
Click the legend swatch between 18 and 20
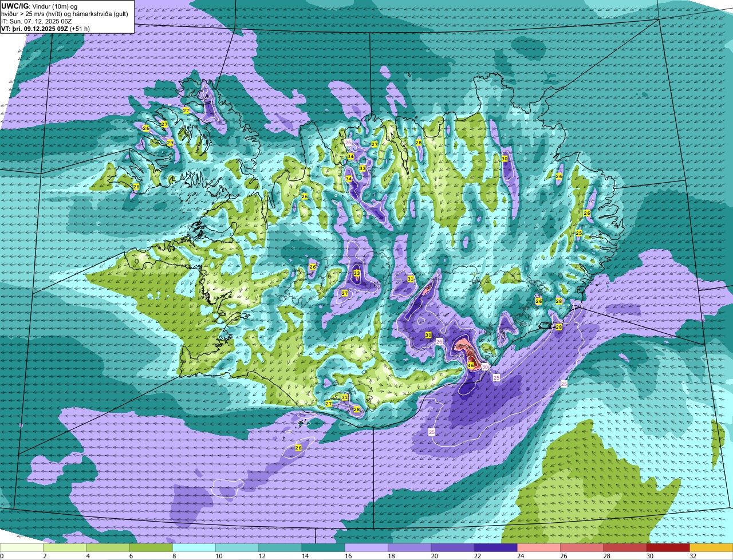coord(410,548)
